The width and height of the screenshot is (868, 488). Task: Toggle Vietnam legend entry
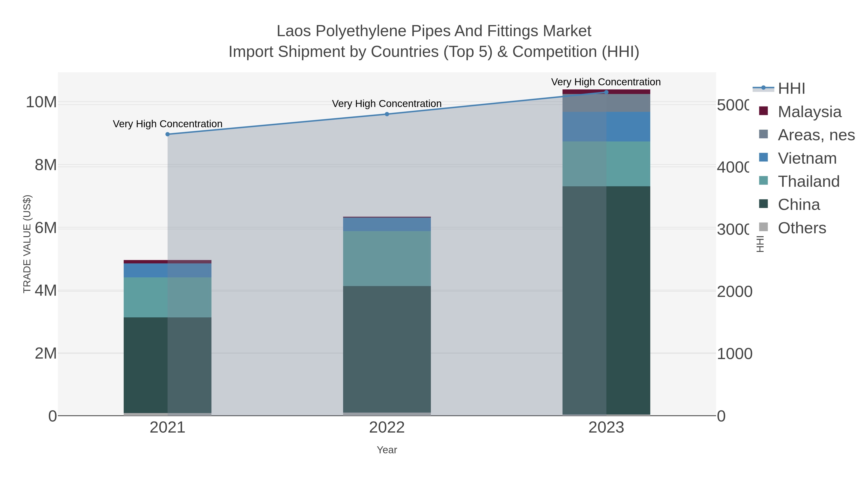point(798,158)
